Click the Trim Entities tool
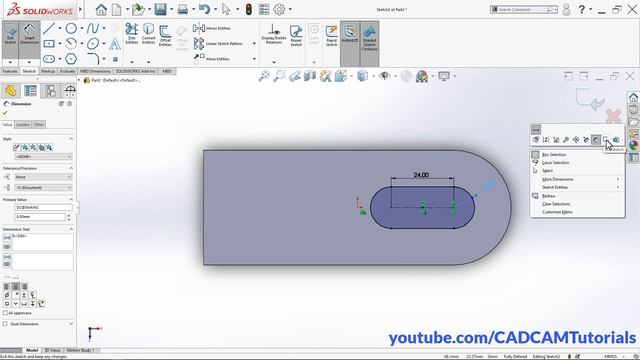Screen dimensions: 640x360 tap(131, 34)
